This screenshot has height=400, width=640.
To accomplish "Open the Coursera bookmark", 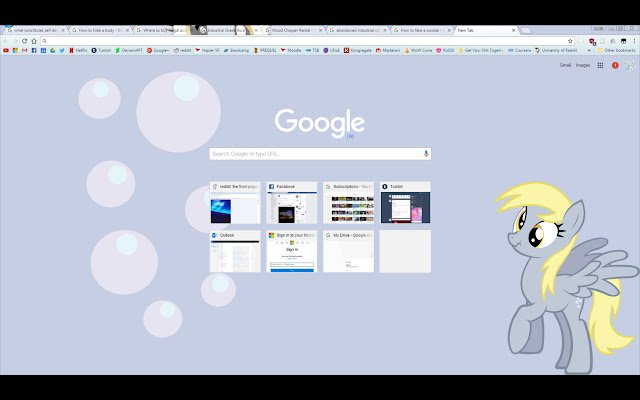I will [x=520, y=51].
